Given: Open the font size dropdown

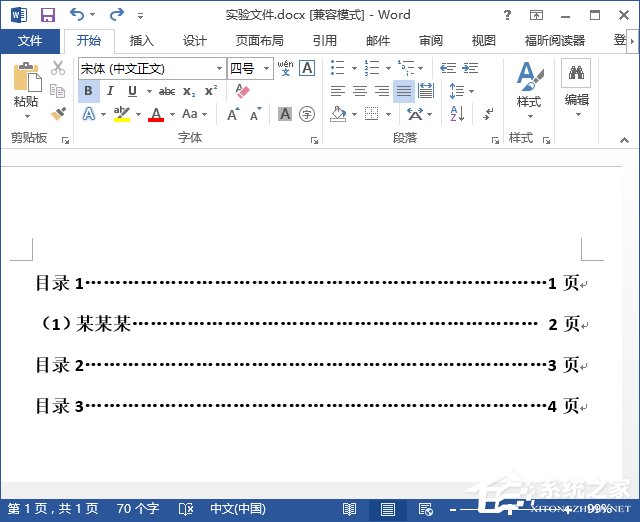Looking at the screenshot, I should coord(266,68).
